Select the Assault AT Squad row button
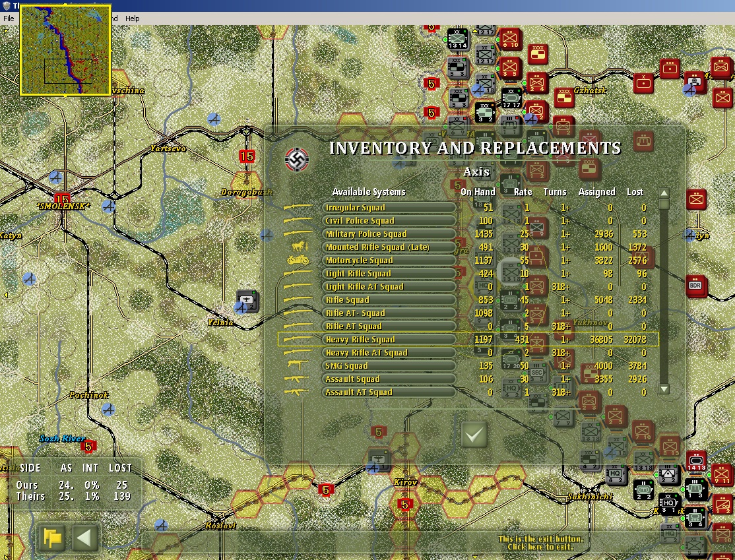The width and height of the screenshot is (735, 560). click(389, 392)
